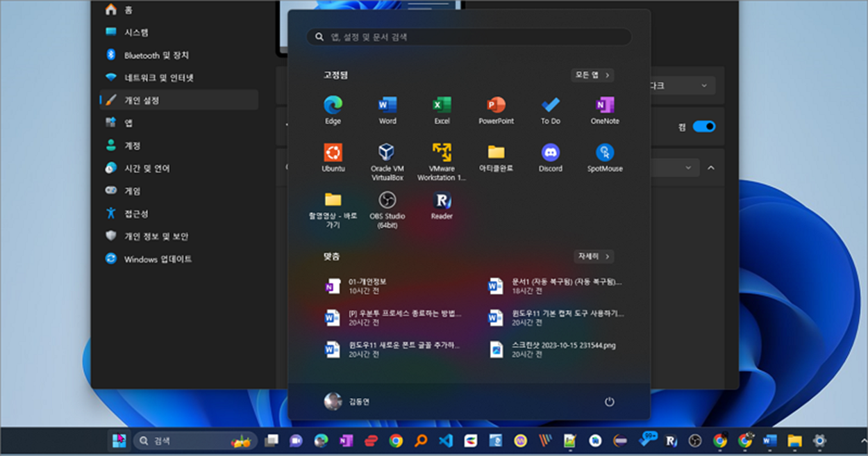Open File Explorer from the taskbar
Image resolution: width=868 pixels, height=456 pixels.
[x=794, y=441]
